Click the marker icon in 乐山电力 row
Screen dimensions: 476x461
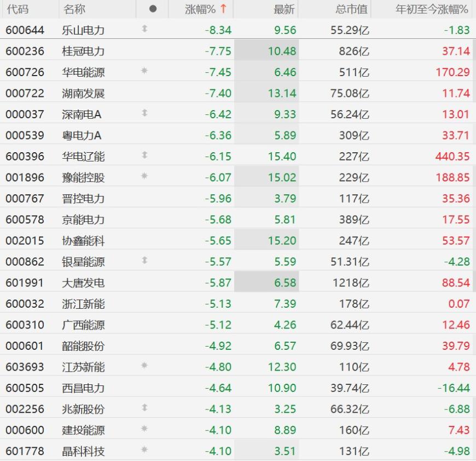[144, 29]
